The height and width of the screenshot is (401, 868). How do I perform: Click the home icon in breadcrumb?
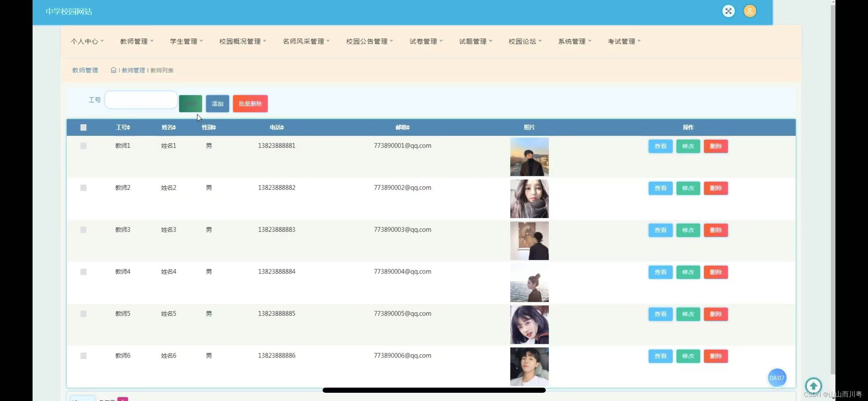point(113,70)
